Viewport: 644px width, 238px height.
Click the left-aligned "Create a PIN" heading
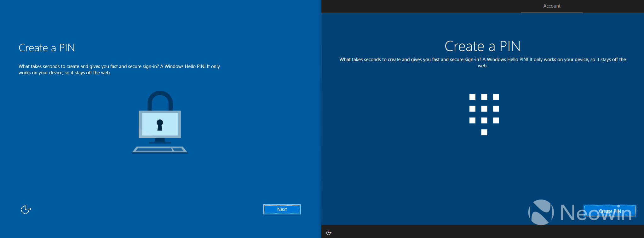(47, 48)
